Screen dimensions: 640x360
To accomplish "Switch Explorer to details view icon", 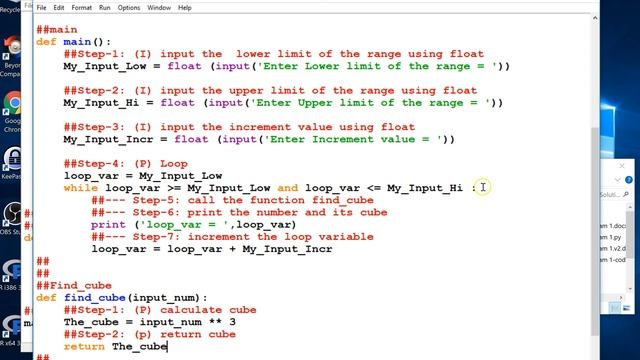I will (615, 308).
